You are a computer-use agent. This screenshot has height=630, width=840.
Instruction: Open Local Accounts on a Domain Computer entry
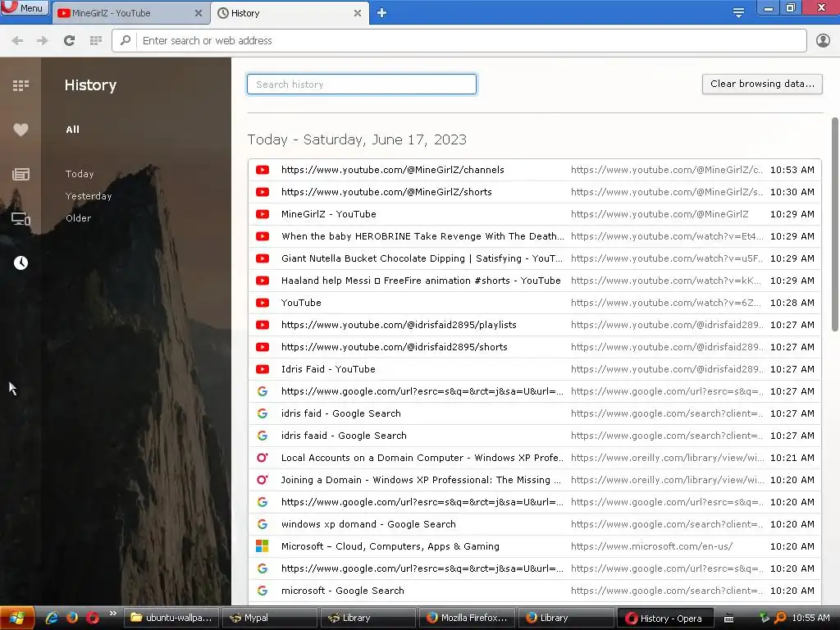pyautogui.click(x=535, y=458)
